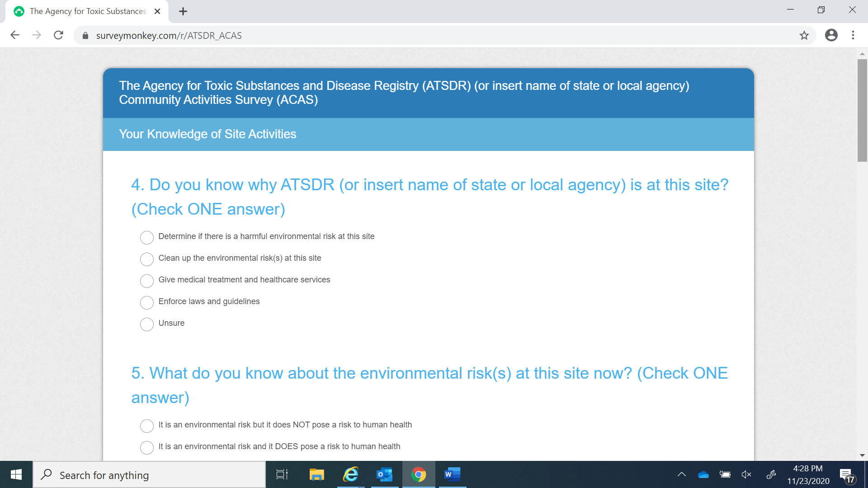
Task: Switch to The Agency for Toxic Substances tab
Action: click(x=88, y=11)
